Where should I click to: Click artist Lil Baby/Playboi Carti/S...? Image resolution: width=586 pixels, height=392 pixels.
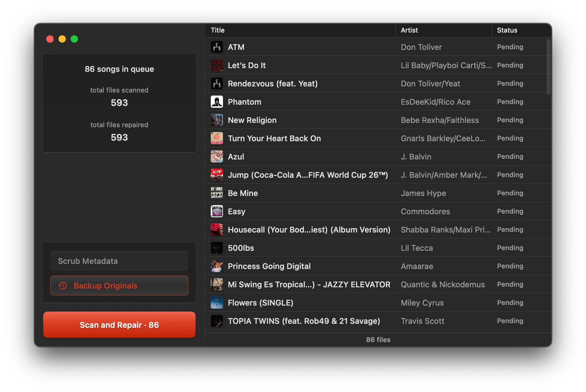click(446, 65)
